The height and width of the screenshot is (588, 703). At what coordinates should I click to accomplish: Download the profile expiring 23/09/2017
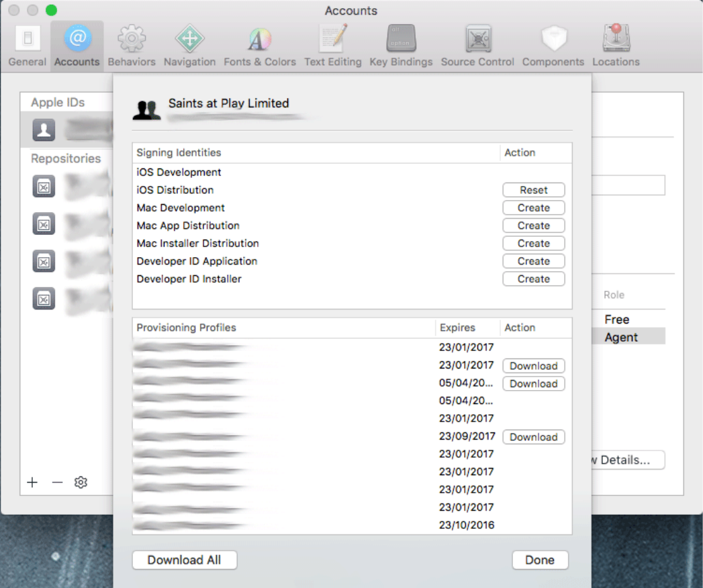534,437
